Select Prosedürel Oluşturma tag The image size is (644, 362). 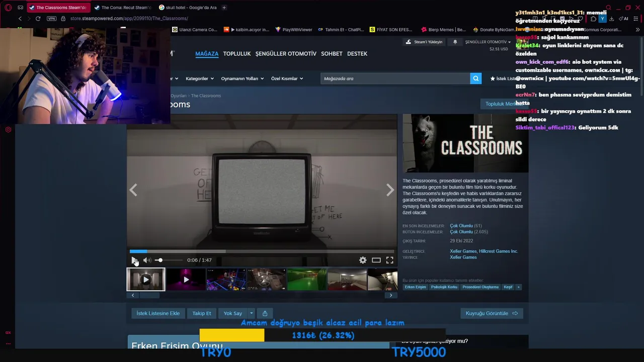coord(480,287)
